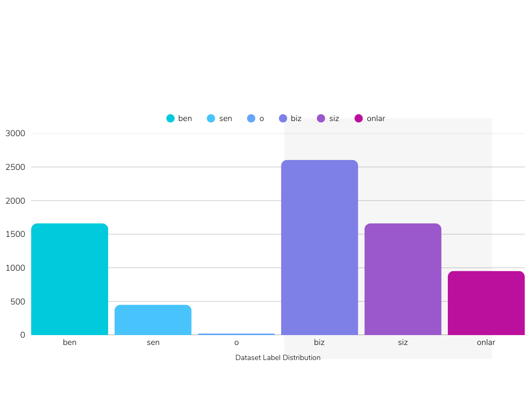Click the cyan 'ben' legend circle marker
The width and height of the screenshot is (532, 399).
click(x=170, y=118)
